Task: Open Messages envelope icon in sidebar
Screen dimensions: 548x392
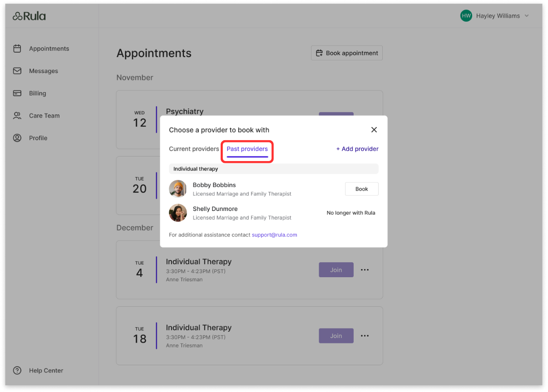Action: point(17,71)
